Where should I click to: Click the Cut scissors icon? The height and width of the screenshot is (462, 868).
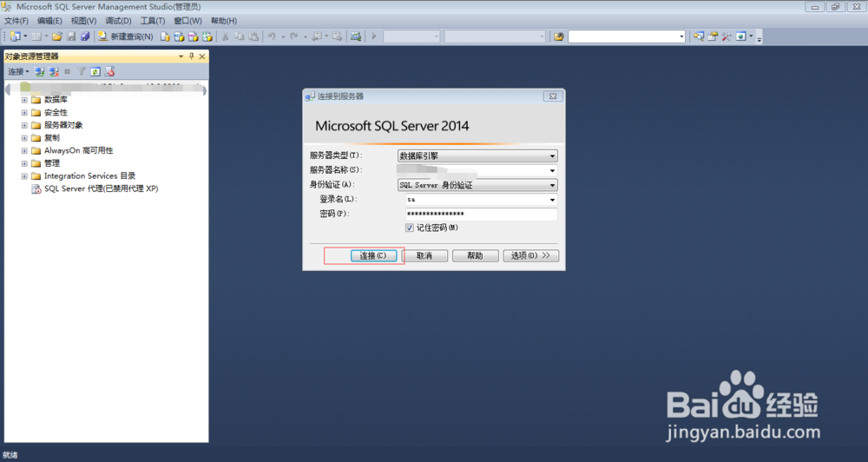tap(226, 36)
